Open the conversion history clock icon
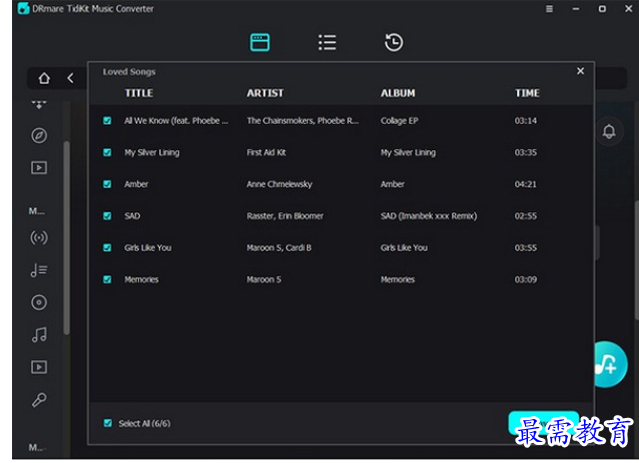This screenshot has height=463, width=639. coord(394,42)
